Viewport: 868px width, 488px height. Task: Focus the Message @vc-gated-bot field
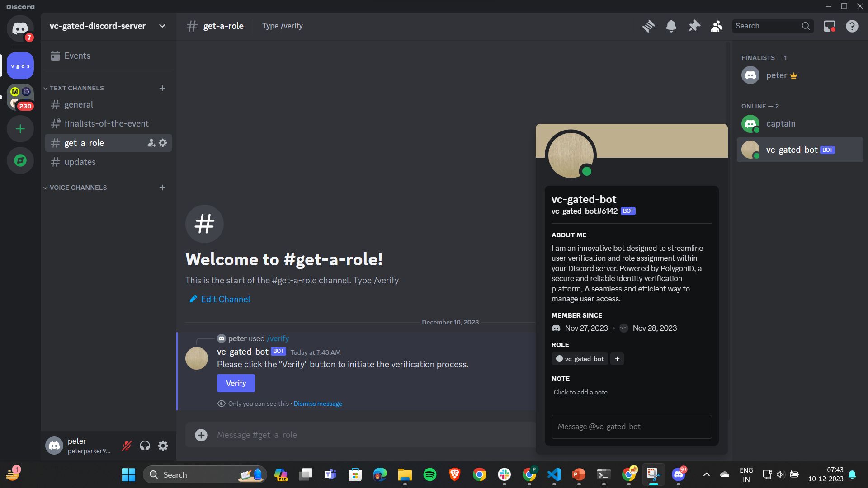632,427
